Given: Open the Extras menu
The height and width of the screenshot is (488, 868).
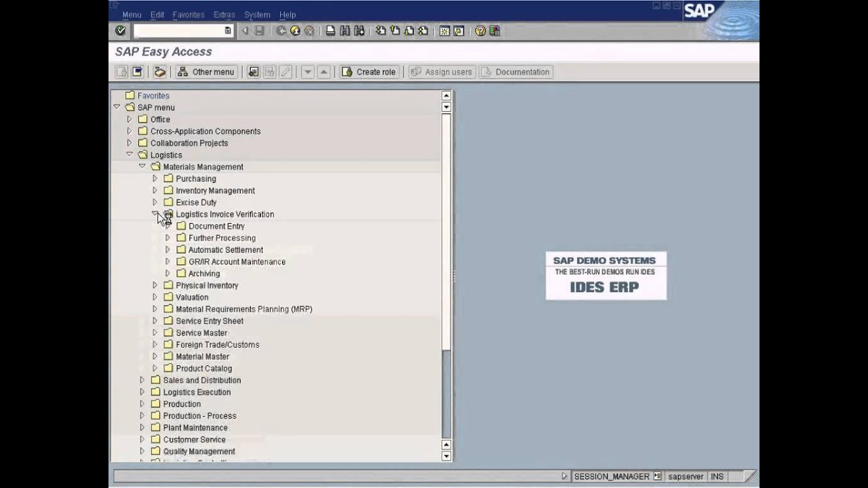Looking at the screenshot, I should point(224,14).
